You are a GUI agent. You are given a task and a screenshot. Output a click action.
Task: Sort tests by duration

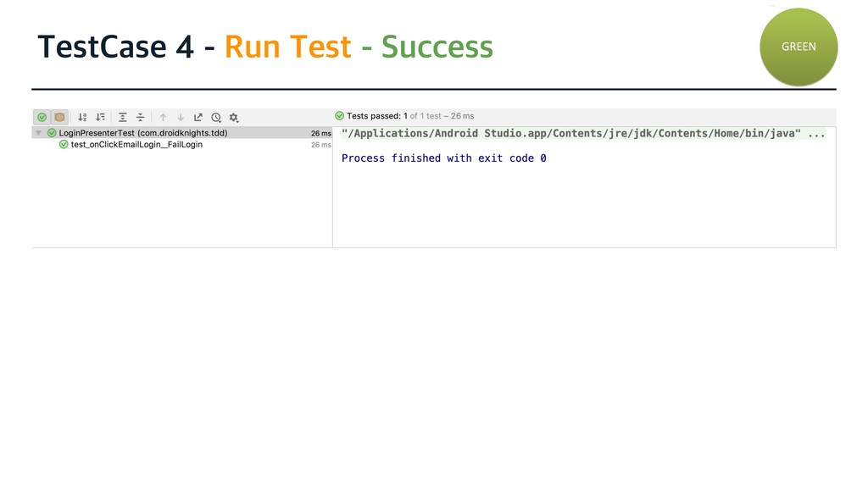[100, 117]
